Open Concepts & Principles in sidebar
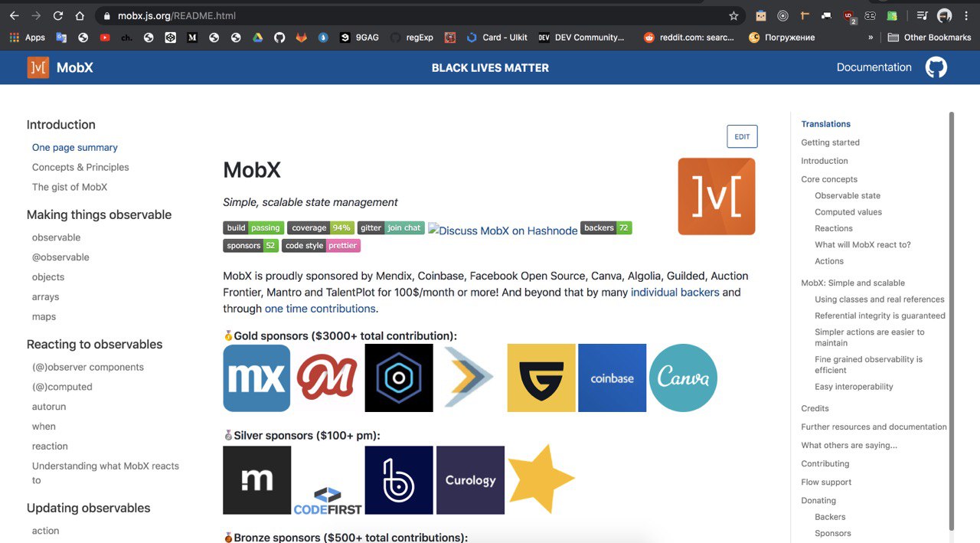This screenshot has width=980, height=543. 80,167
